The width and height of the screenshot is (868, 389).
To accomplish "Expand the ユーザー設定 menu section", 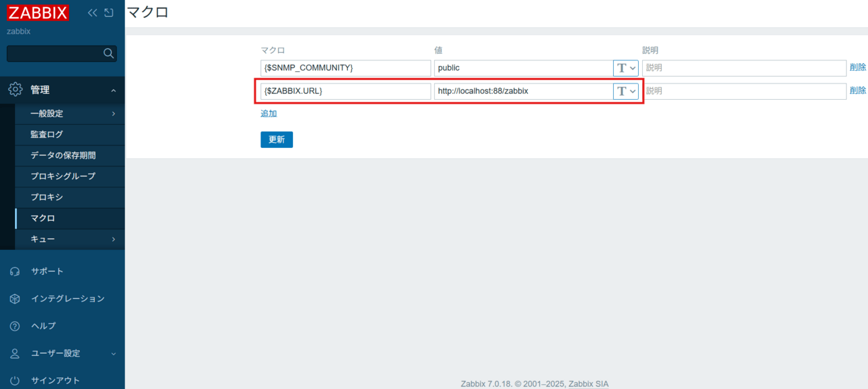I will click(113, 354).
